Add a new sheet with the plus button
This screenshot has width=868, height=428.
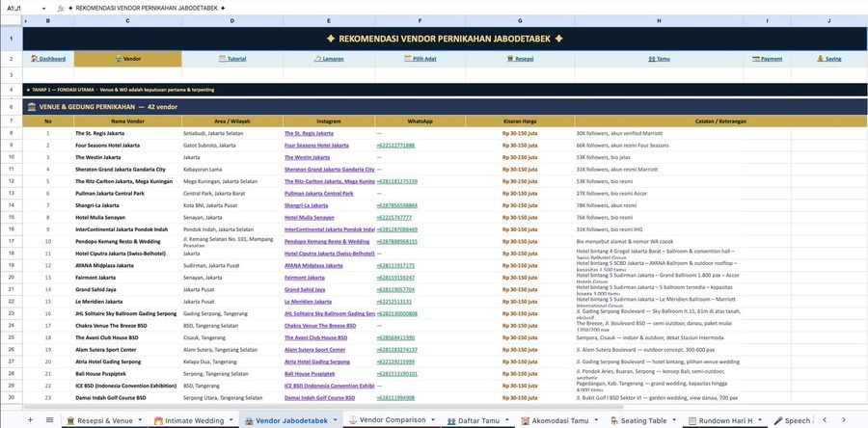(x=30, y=420)
